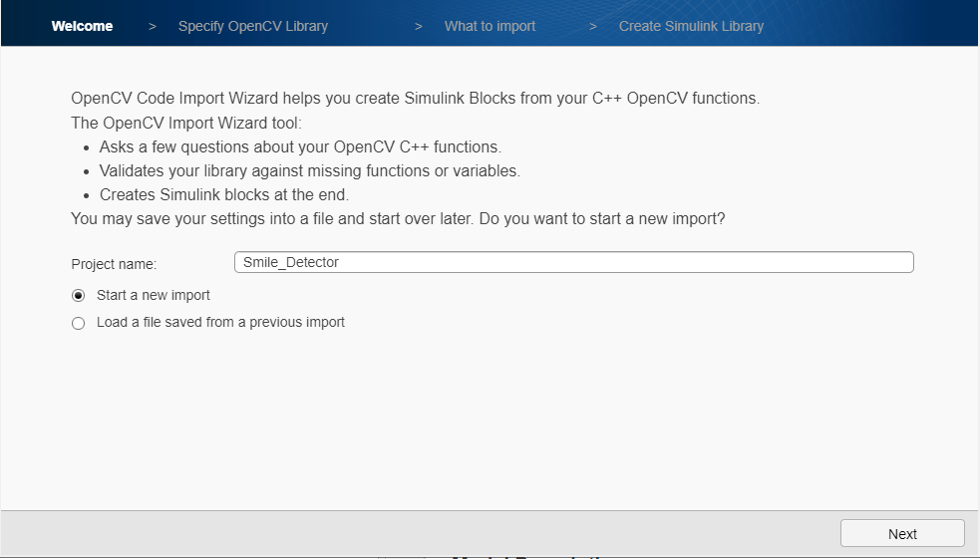Screen dimensions: 980x559
Task: Jump to Create Simulink Library step
Action: point(691,26)
